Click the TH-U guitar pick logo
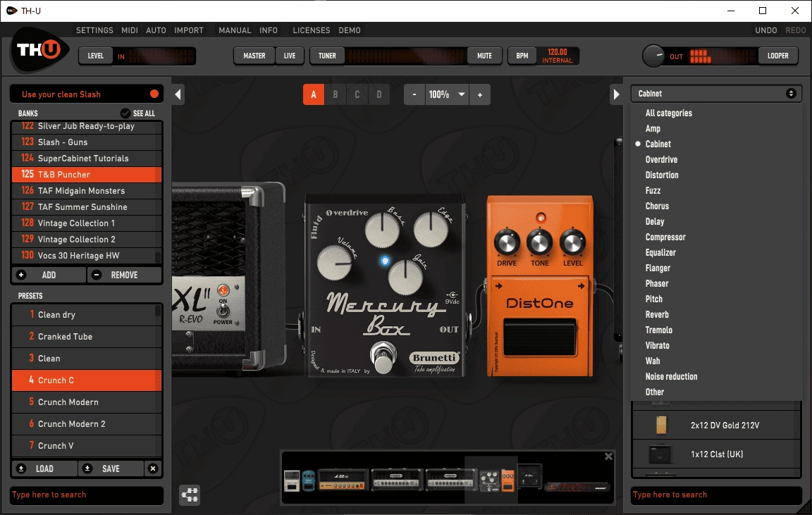812x515 pixels. coord(39,50)
